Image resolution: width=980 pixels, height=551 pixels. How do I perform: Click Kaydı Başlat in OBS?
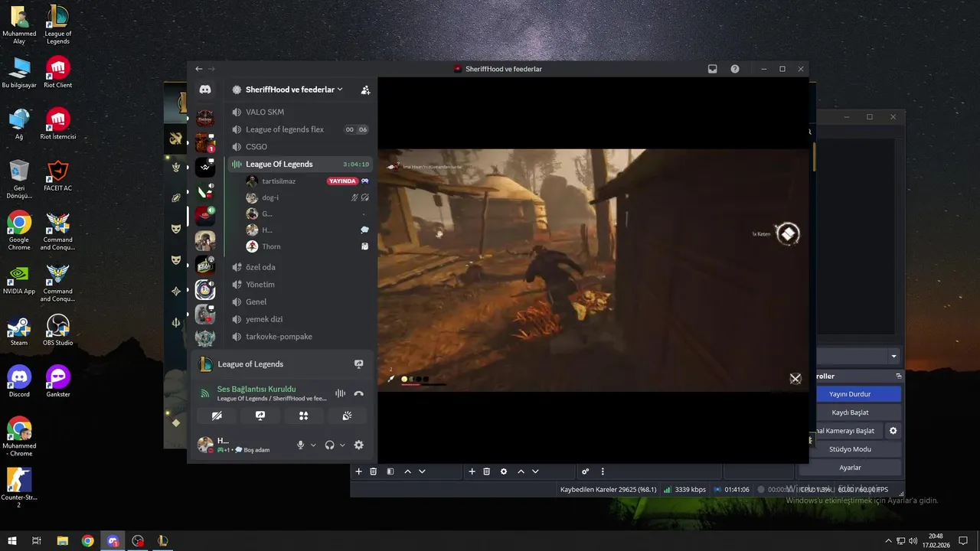tap(850, 412)
